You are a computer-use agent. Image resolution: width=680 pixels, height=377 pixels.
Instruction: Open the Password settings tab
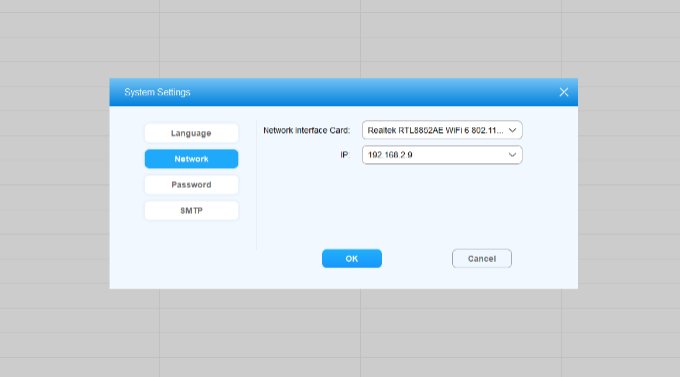[191, 185]
